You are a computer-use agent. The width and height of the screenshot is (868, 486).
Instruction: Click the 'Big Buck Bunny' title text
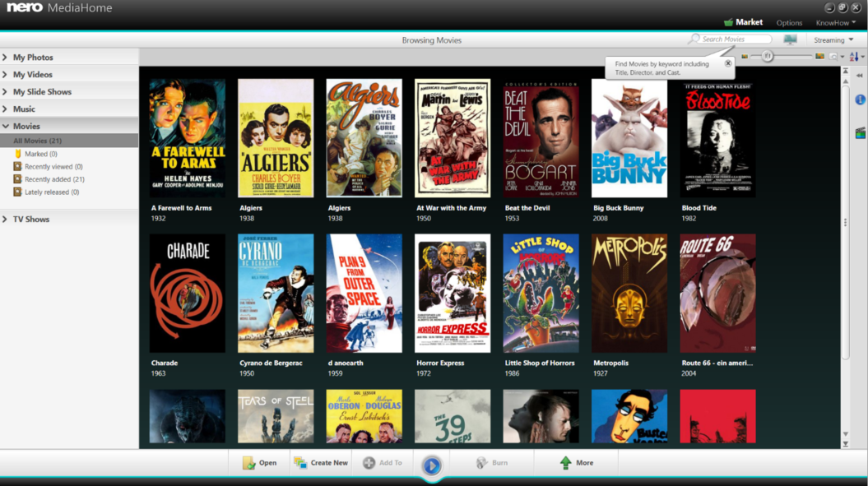pyautogui.click(x=619, y=208)
